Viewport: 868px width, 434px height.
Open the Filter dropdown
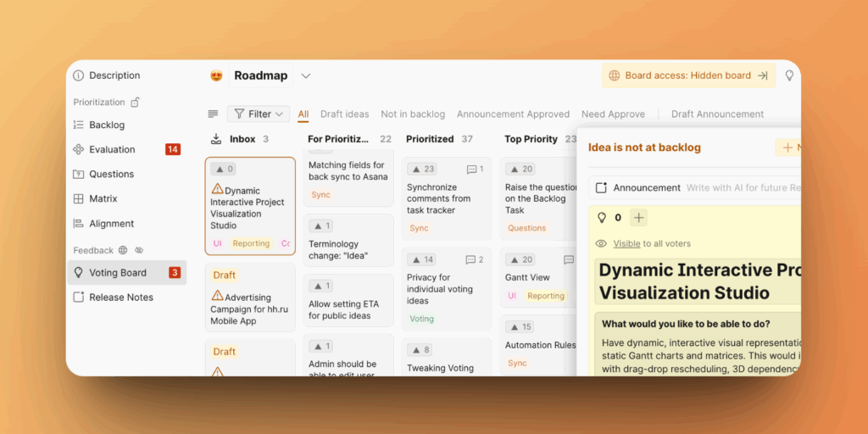(259, 114)
